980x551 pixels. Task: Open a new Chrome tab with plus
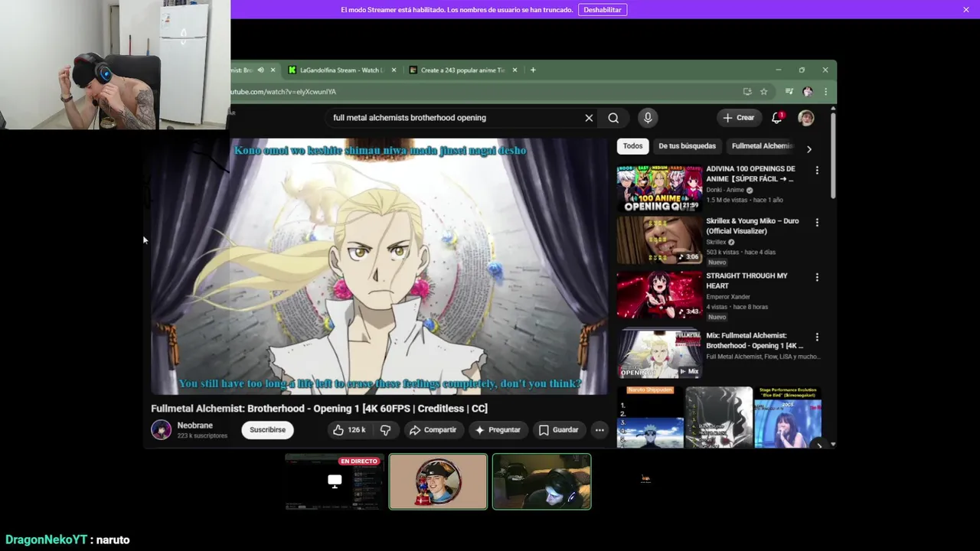(x=533, y=70)
